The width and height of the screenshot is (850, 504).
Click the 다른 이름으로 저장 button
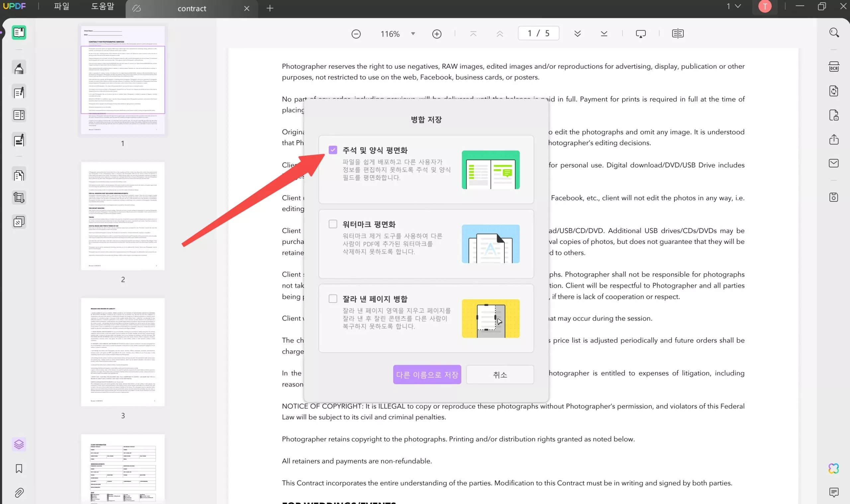click(427, 375)
